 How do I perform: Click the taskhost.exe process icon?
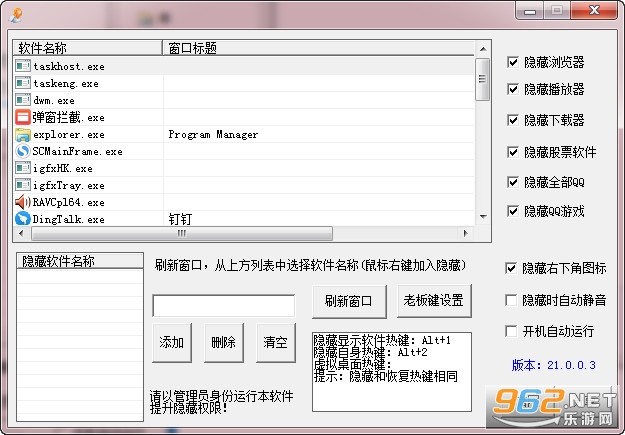pyautogui.click(x=23, y=66)
